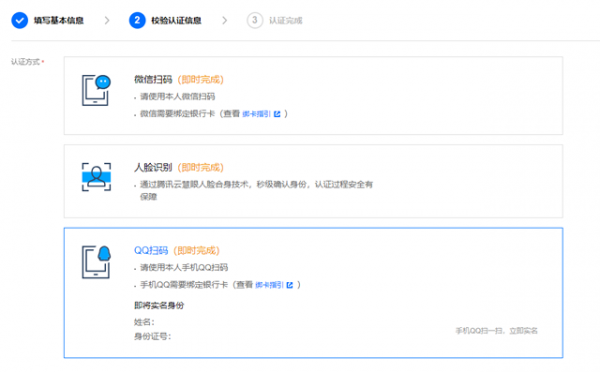Choose the 微信扫码 verification option title
600x372 pixels.
coord(153,79)
